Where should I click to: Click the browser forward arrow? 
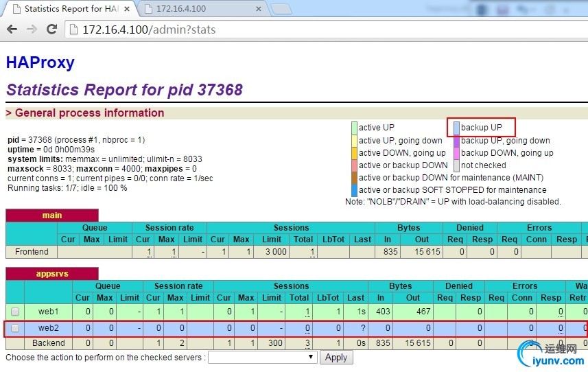pos(32,30)
